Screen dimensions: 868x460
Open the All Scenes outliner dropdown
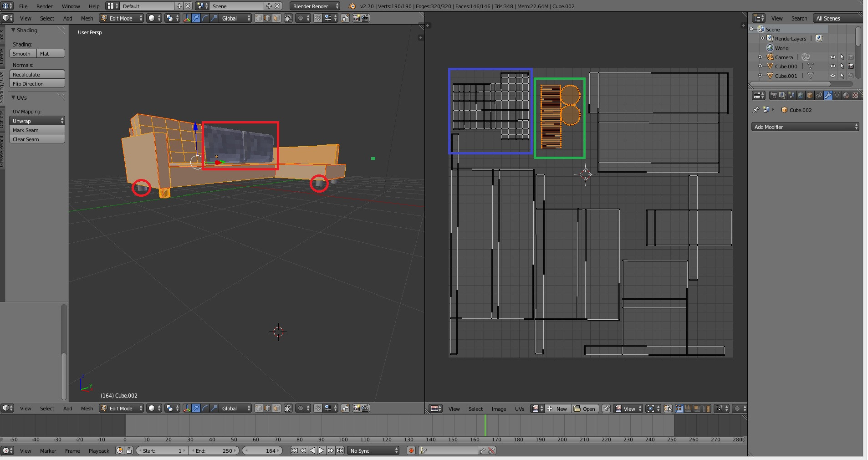coord(837,18)
